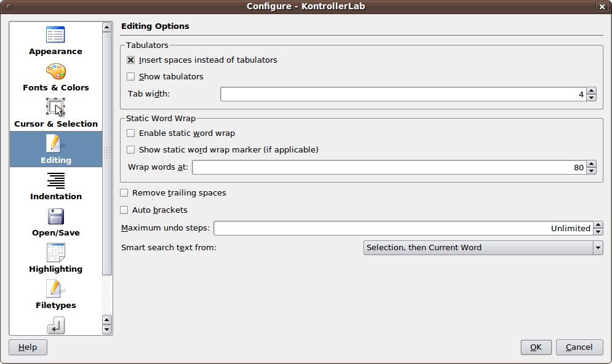This screenshot has height=364, width=612.
Task: Enable the Show tabulators checkbox
Action: pyautogui.click(x=130, y=77)
